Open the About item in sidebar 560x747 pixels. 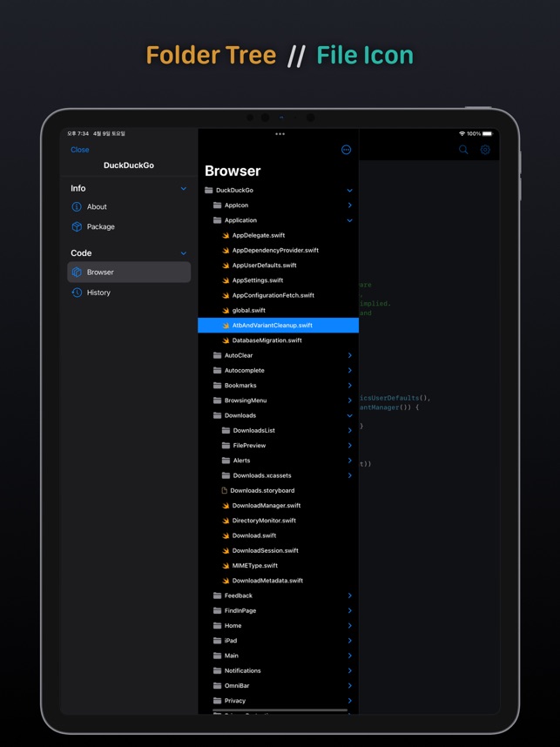click(129, 206)
